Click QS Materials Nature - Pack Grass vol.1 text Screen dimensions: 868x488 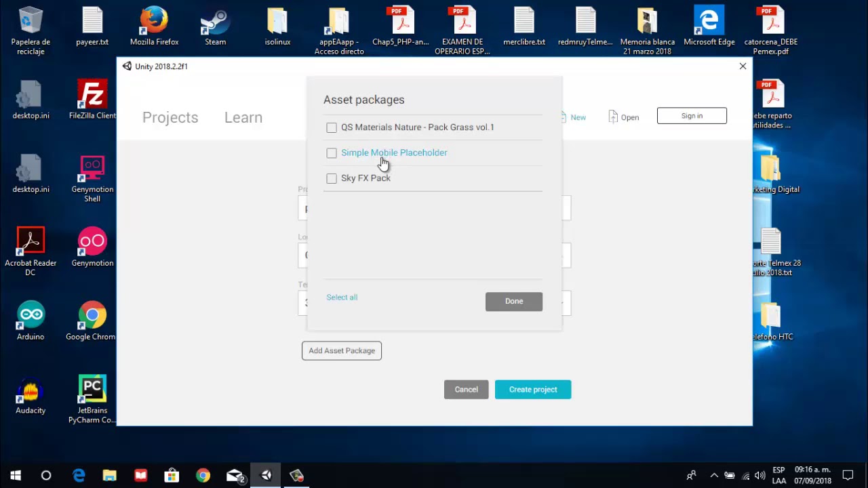(x=417, y=127)
